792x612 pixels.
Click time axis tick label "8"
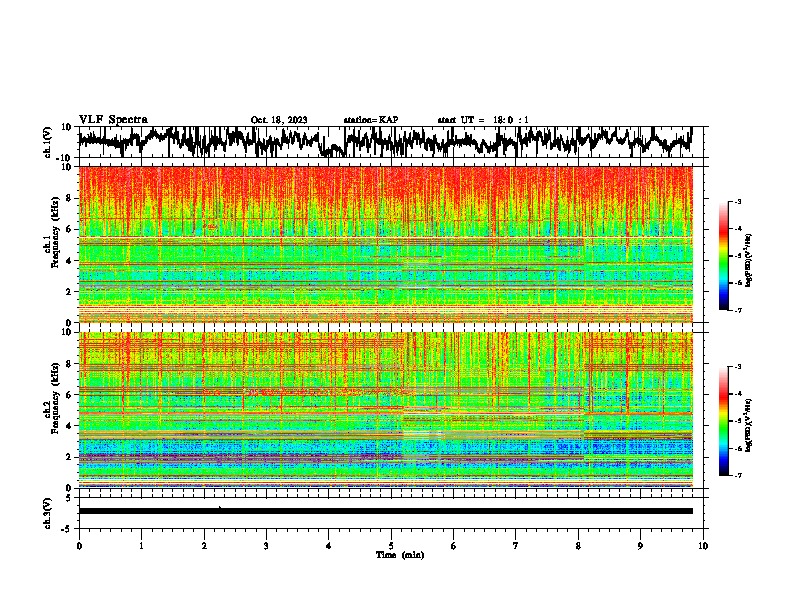tap(578, 546)
